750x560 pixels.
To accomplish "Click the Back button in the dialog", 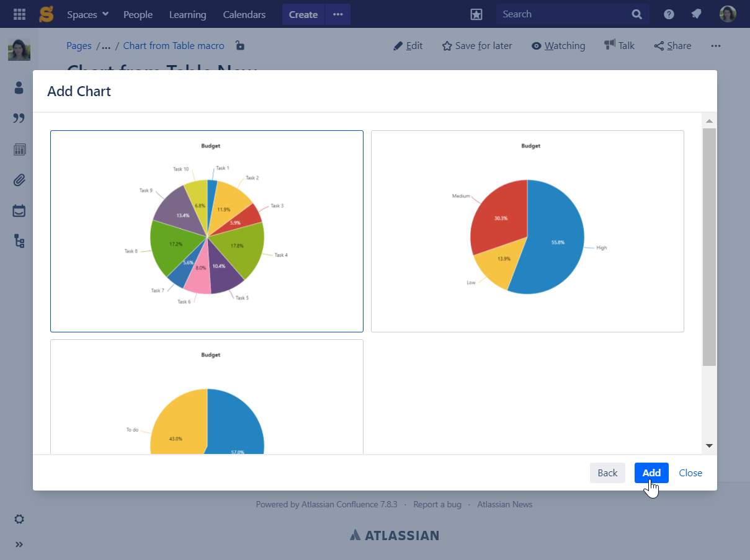I will (607, 473).
